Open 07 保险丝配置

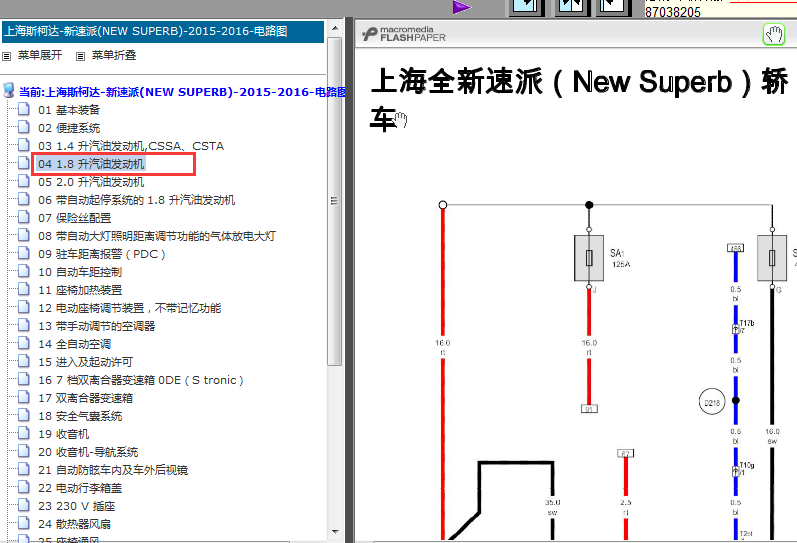click(75, 218)
